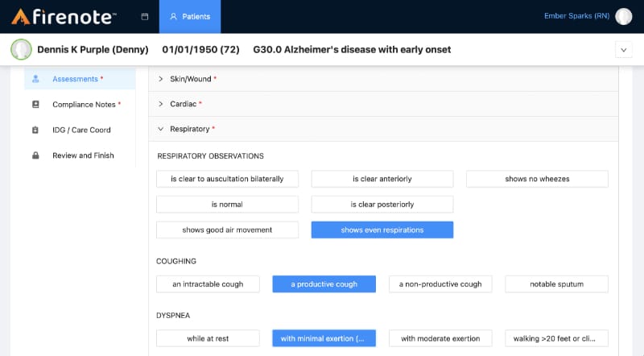Click the patient profile photo icon

tap(21, 49)
